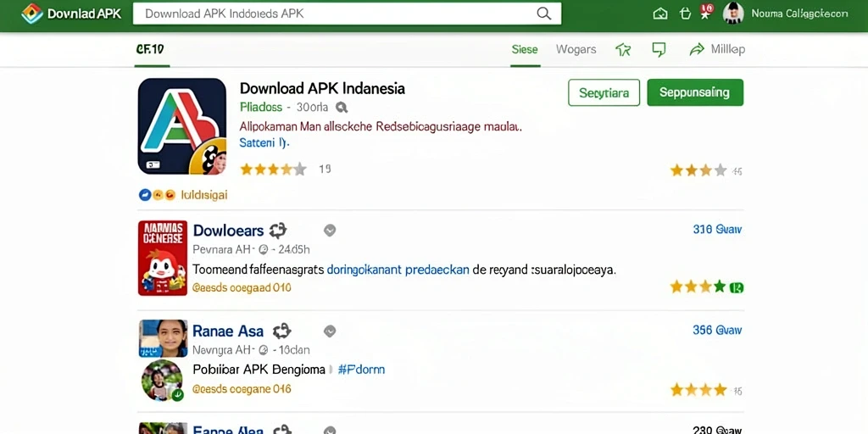868x434 pixels.
Task: Click the 356 Gvaw count
Action: [x=717, y=330]
